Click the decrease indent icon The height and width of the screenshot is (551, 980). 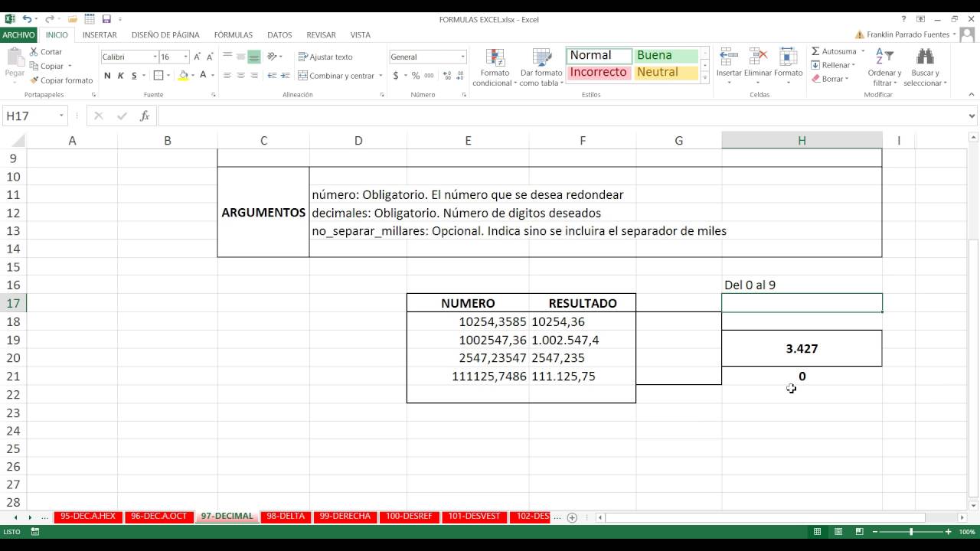pyautogui.click(x=270, y=76)
